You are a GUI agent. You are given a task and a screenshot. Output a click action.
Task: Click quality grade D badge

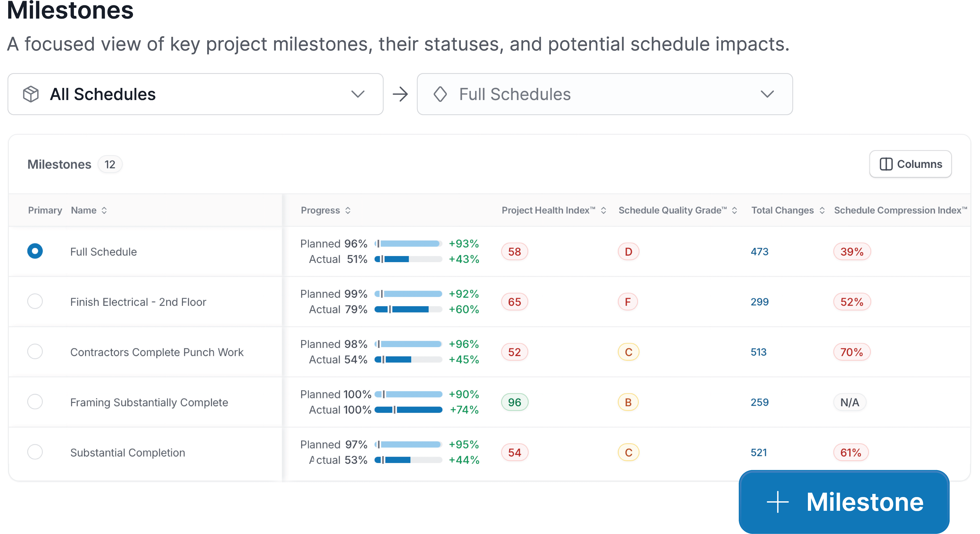(628, 251)
